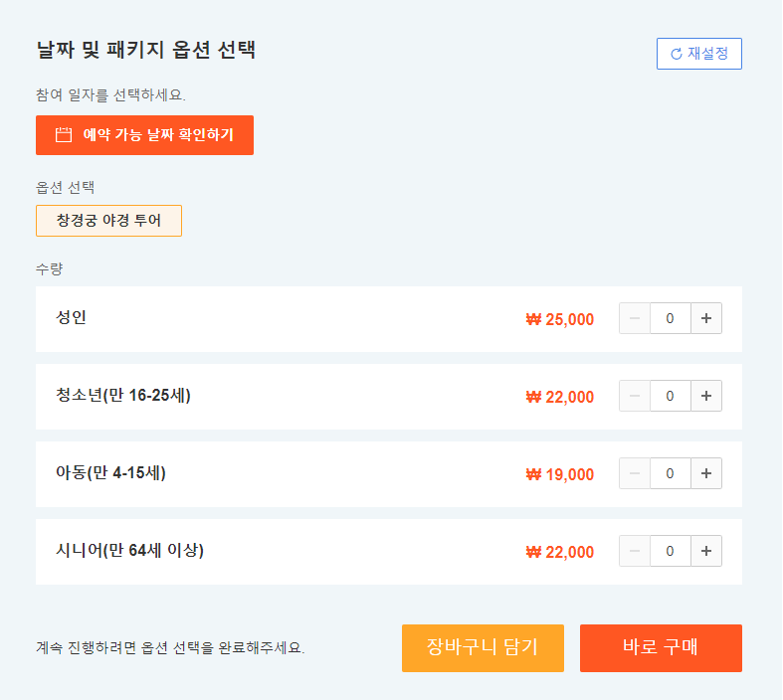Increase 시니어(만 64세 이상) quantity with plus
This screenshot has width=783, height=700.
point(706,551)
